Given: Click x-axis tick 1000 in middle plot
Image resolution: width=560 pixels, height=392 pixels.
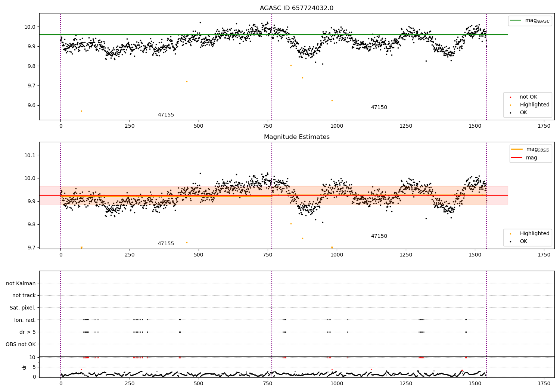Looking at the screenshot, I should pyautogui.click(x=337, y=255).
